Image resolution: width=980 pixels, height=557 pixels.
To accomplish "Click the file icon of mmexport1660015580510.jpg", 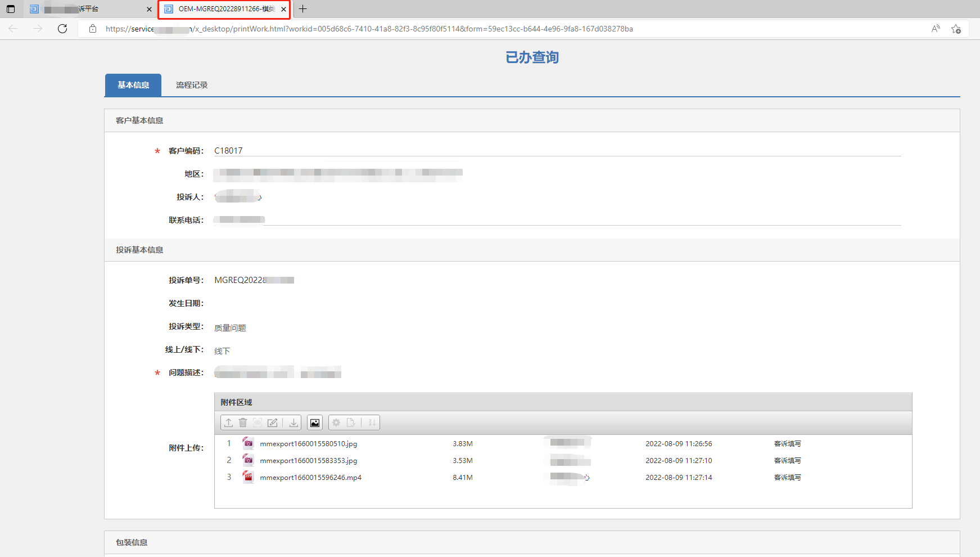I will (248, 443).
